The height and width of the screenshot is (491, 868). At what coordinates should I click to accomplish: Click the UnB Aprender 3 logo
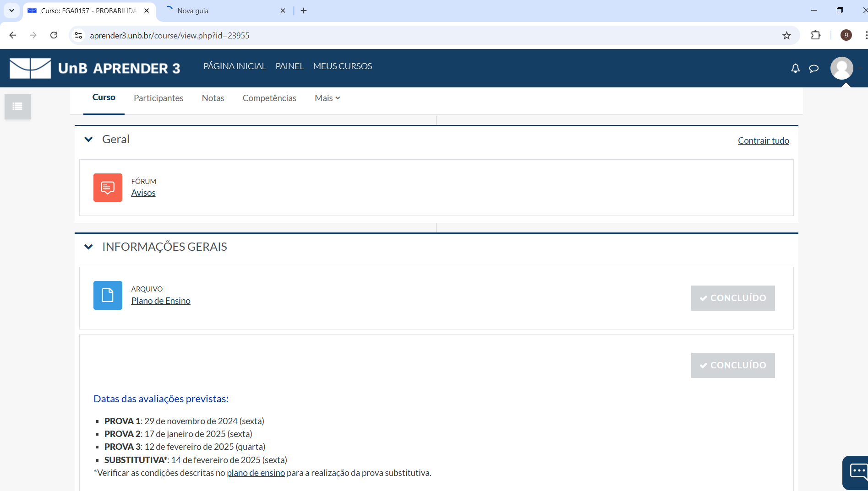pyautogui.click(x=95, y=68)
